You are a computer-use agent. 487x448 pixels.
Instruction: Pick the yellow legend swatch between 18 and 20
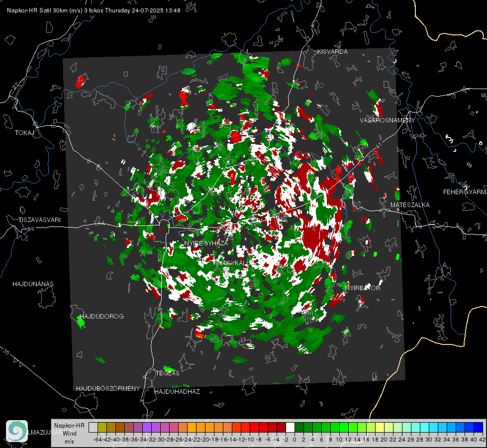(x=380, y=428)
